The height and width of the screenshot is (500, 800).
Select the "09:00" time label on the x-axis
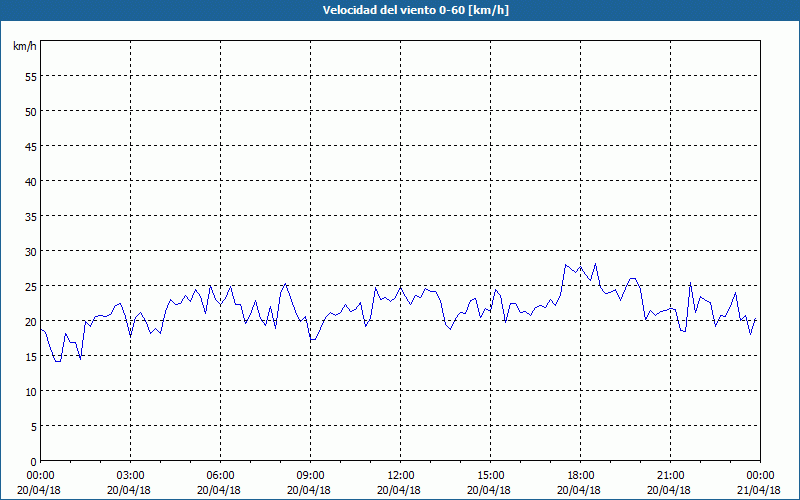coord(310,476)
